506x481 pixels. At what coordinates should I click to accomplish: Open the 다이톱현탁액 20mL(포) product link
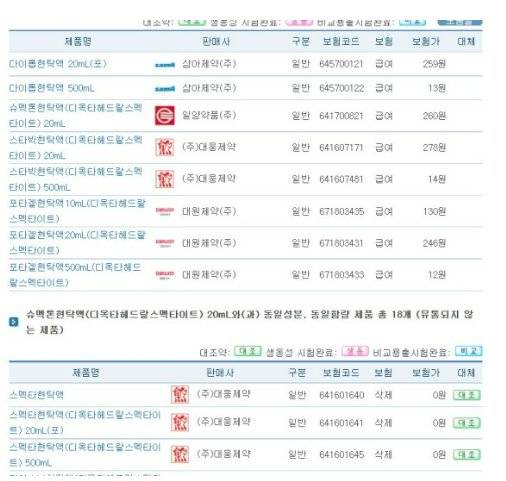point(58,64)
